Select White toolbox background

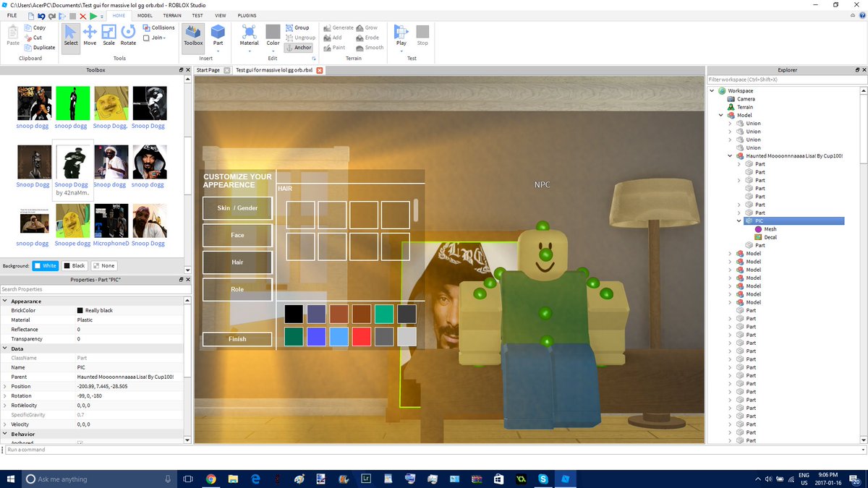(x=46, y=265)
